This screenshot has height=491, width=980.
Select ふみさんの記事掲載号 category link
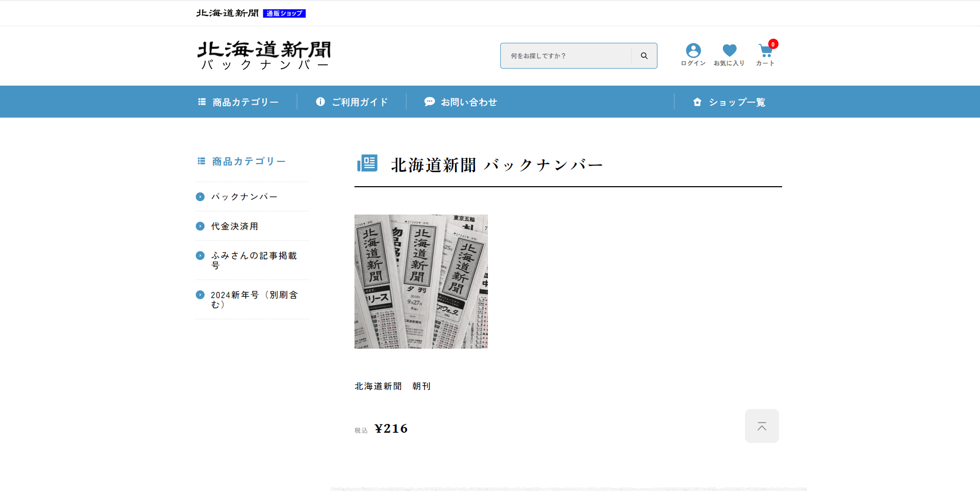click(x=254, y=260)
